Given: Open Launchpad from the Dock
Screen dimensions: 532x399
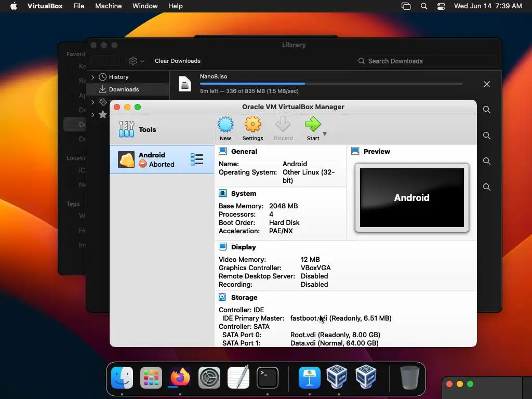Looking at the screenshot, I should point(151,378).
